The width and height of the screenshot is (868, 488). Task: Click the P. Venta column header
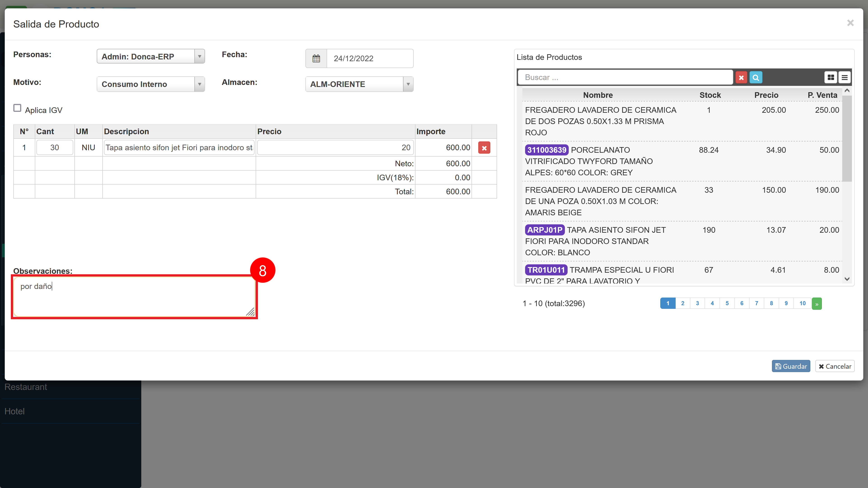pos(822,95)
